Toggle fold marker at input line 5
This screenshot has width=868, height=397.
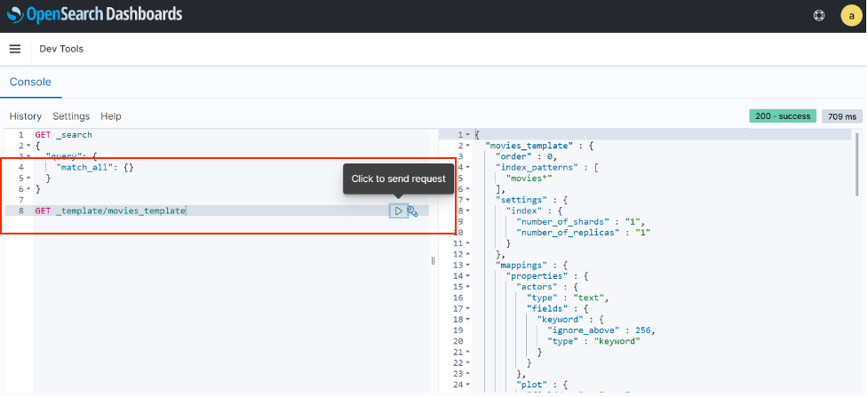pyautogui.click(x=28, y=179)
